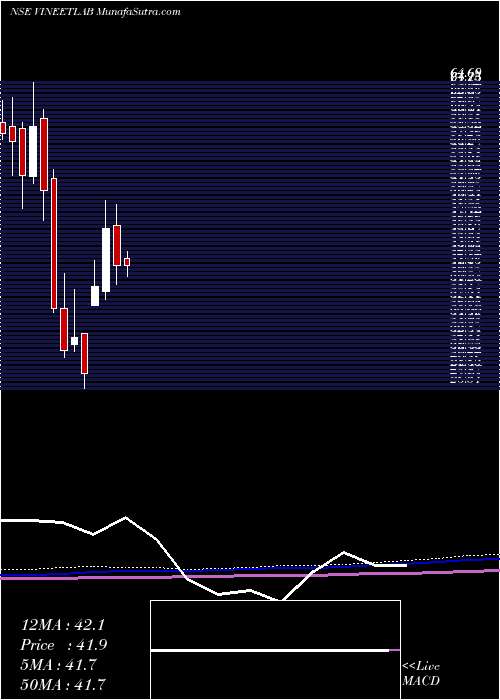500x700 pixels.
Task: Click the 50MA : 41.7 label
Action: point(64,684)
